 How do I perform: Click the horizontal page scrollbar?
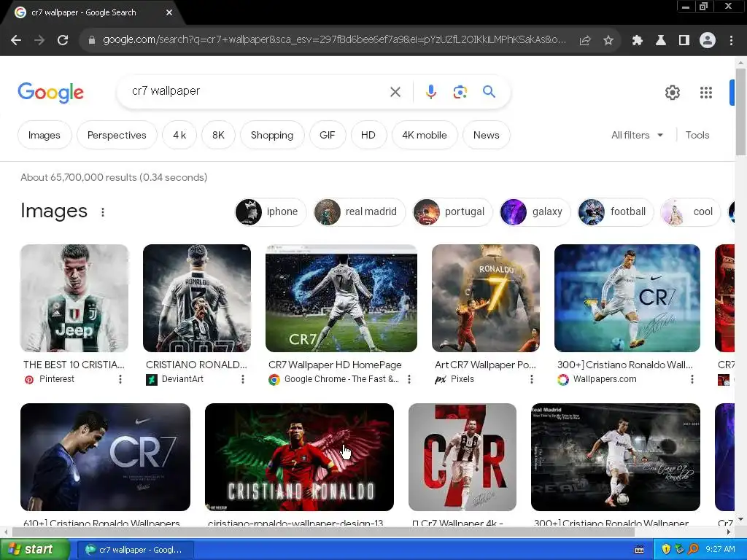[x=324, y=532]
